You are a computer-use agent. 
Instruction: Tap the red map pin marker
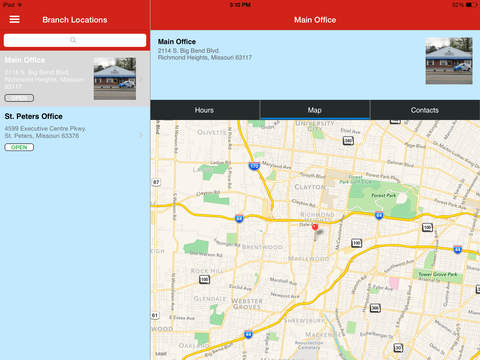tap(315, 228)
